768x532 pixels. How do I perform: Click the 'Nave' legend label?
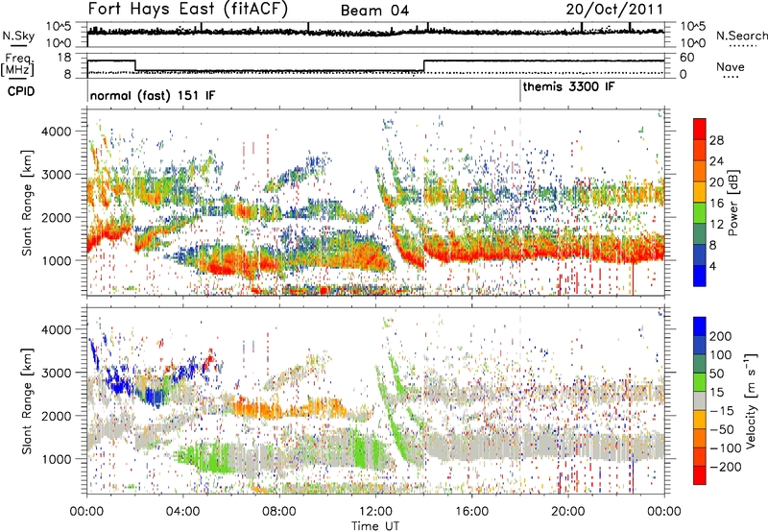pos(731,67)
